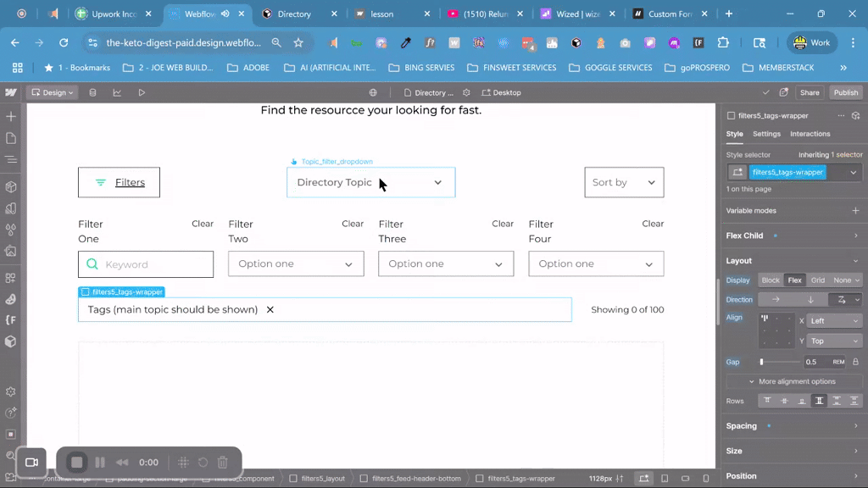The width and height of the screenshot is (868, 488).
Task: Expand the Spacing section
Action: pyautogui.click(x=741, y=425)
